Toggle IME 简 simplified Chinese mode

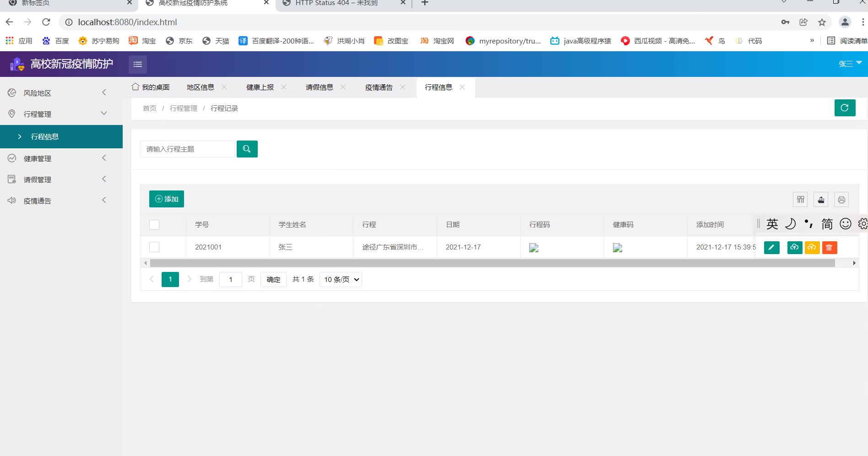click(x=827, y=223)
